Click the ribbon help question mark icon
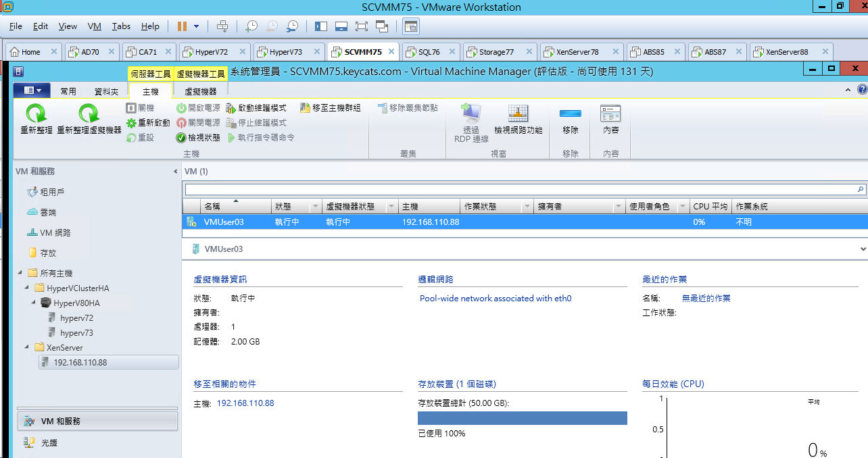The width and height of the screenshot is (868, 458). click(x=862, y=90)
